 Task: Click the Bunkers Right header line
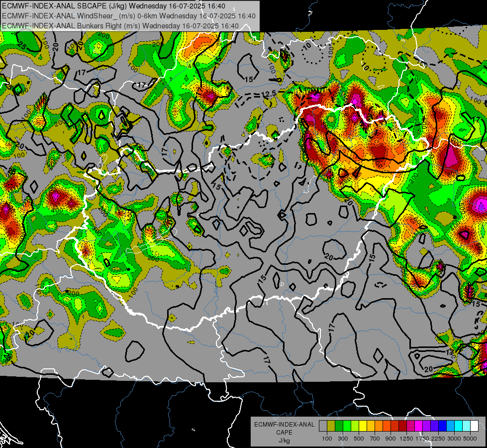[x=120, y=26]
